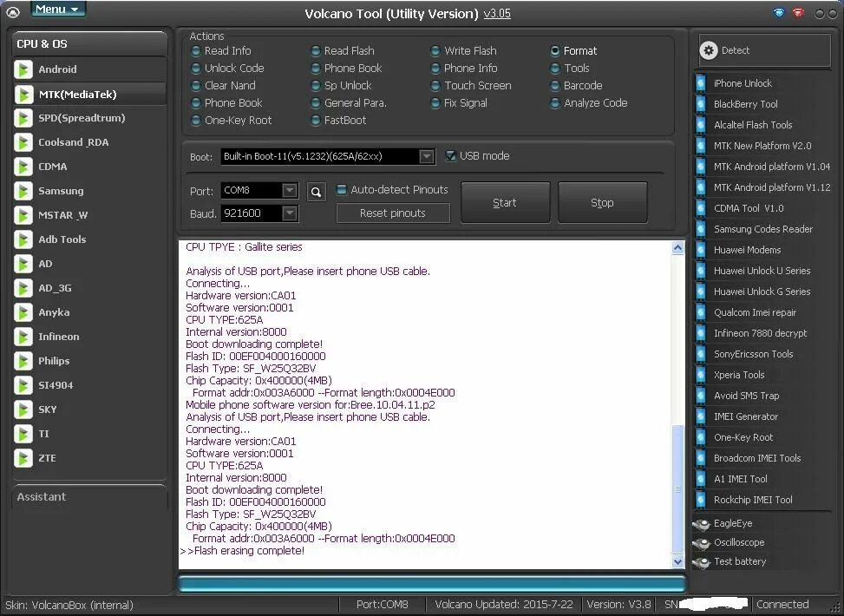Click the Alcaltel Flash Tools icon
This screenshot has width=844, height=616.
pyautogui.click(x=701, y=125)
